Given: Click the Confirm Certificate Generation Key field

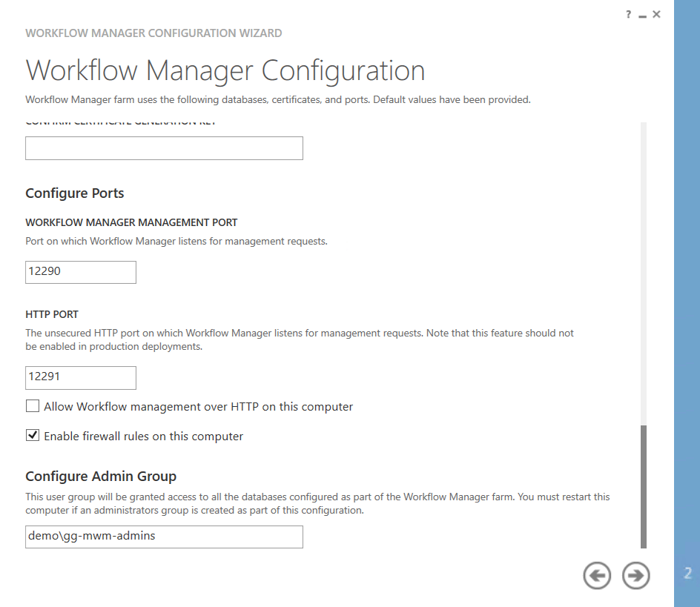Looking at the screenshot, I should [163, 147].
